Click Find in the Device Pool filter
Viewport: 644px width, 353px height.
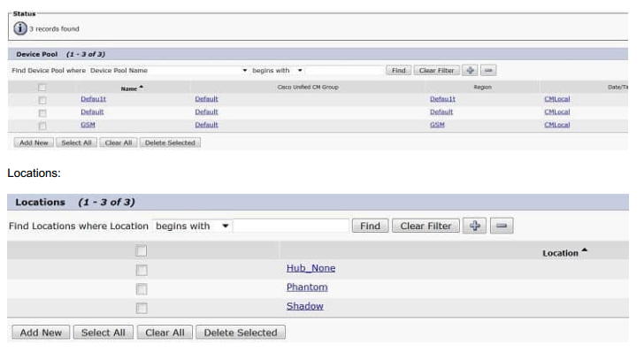398,70
